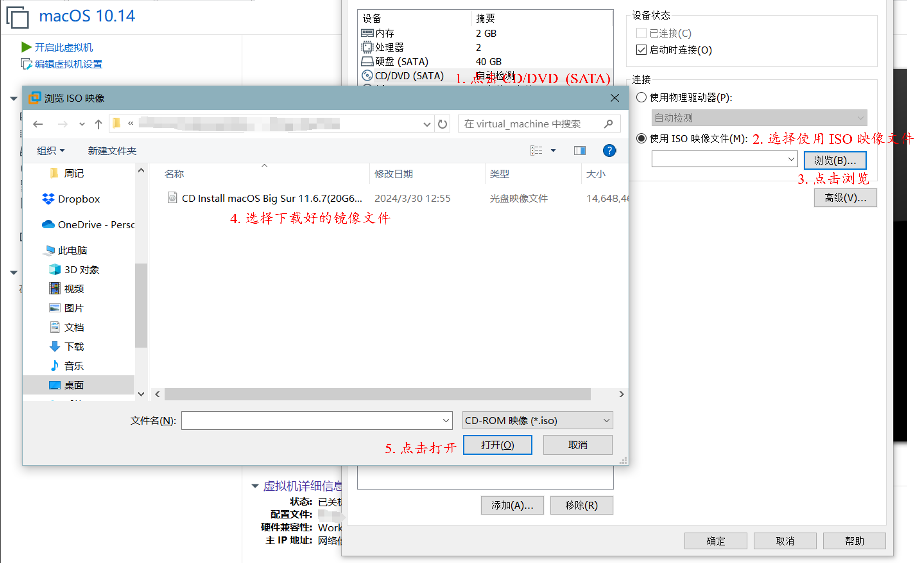Screen dimensions: 924x563
Task: Open view options dropdown arrow
Action: coord(553,150)
